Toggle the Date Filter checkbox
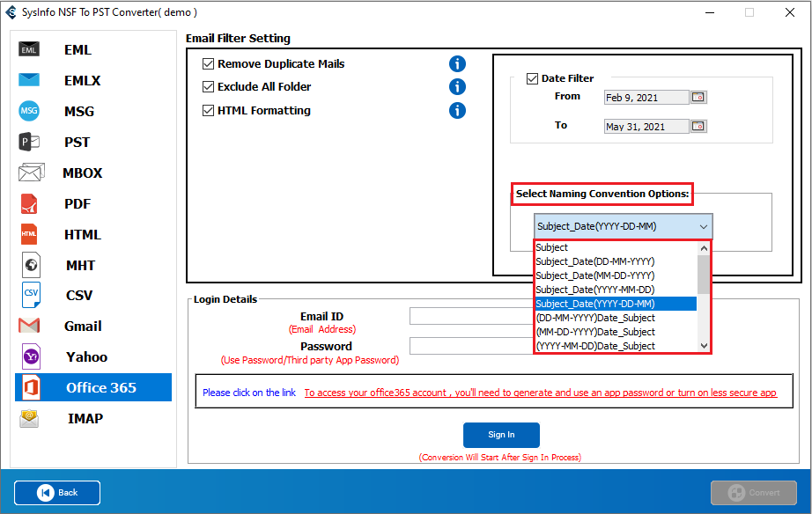812x514 pixels. click(532, 78)
